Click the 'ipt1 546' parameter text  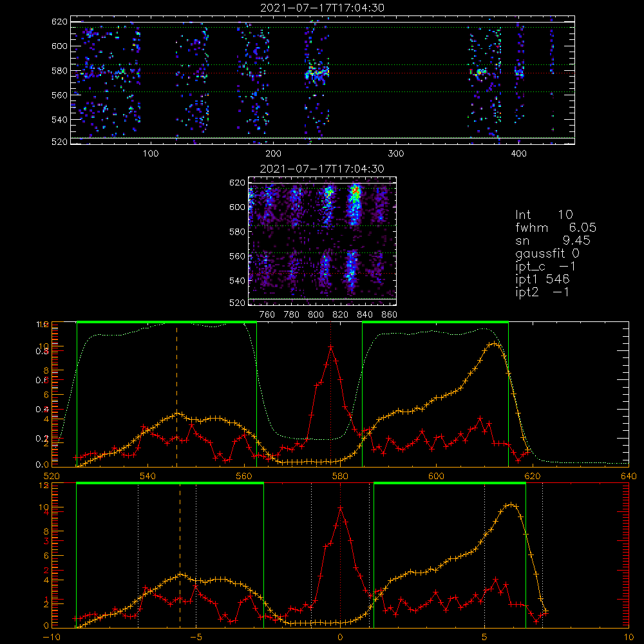(x=542, y=279)
